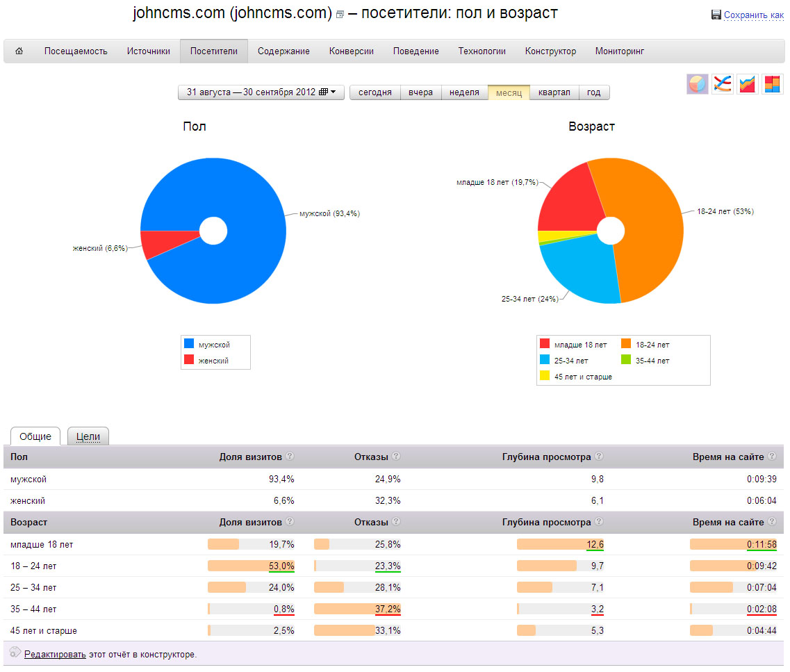Click the 'Редактировать' report link
The image size is (790, 672).
[55, 654]
